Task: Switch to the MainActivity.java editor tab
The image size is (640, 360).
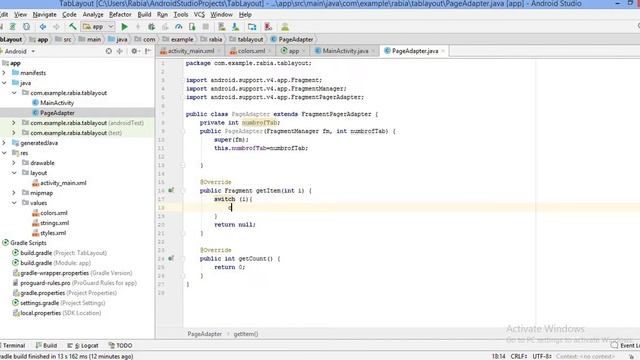Action: tap(345, 51)
